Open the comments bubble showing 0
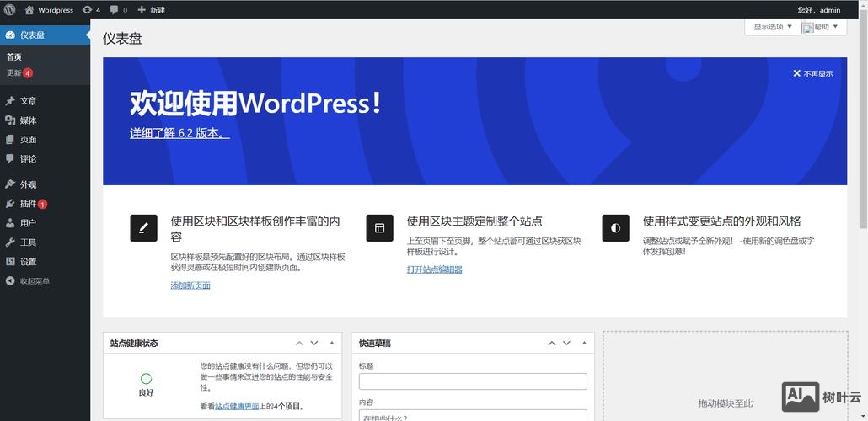Image resolution: width=868 pixels, height=421 pixels. click(x=119, y=10)
